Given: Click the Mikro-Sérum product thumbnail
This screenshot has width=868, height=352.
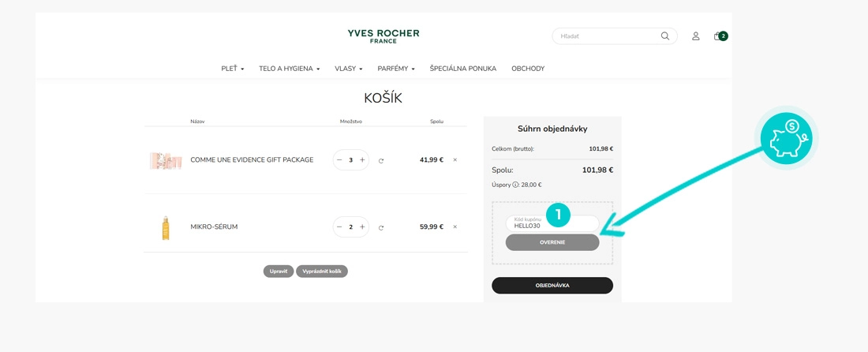Looking at the screenshot, I should tap(166, 227).
